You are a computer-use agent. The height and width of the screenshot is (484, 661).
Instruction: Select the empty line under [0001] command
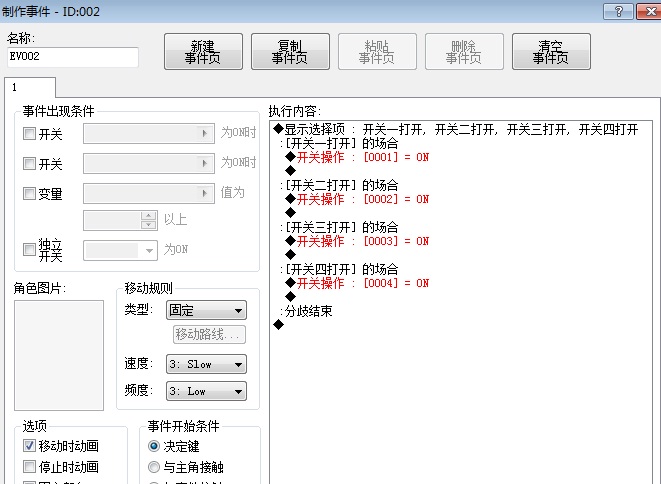[290, 171]
